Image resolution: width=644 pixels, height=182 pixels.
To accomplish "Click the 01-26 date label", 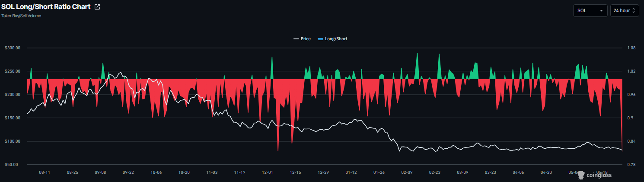I will point(379,172).
